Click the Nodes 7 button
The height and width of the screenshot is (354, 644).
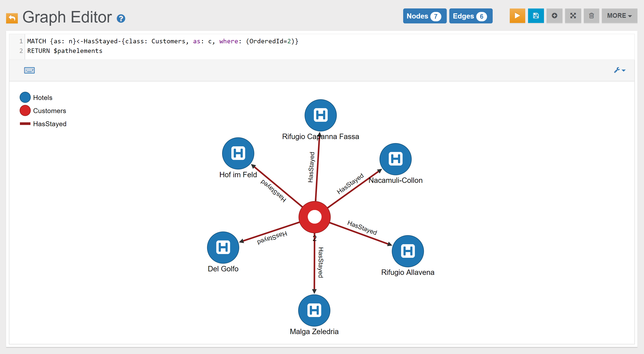[x=424, y=16]
